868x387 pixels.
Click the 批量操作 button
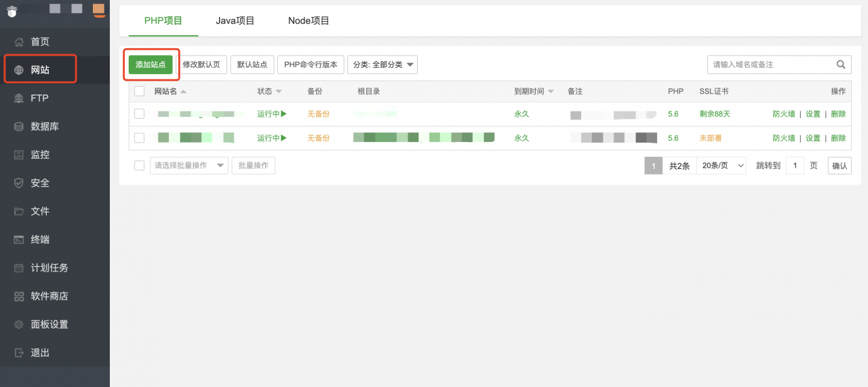[x=253, y=165]
